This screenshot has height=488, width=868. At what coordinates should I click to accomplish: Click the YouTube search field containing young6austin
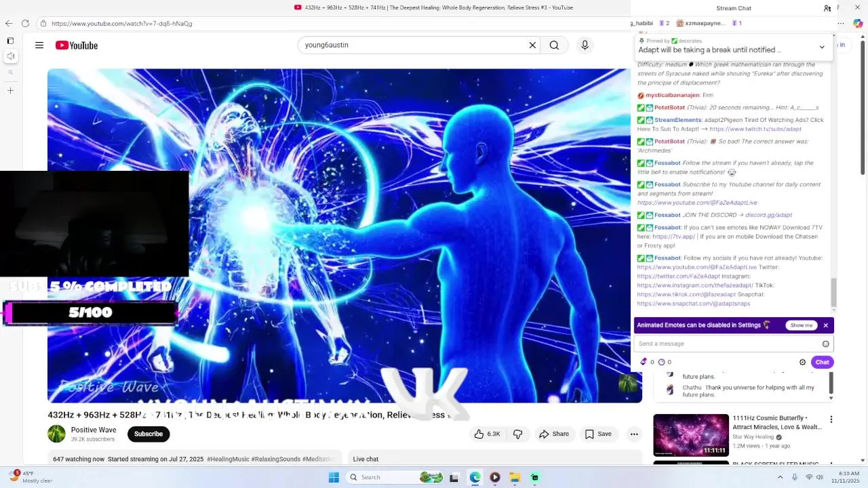pos(414,45)
